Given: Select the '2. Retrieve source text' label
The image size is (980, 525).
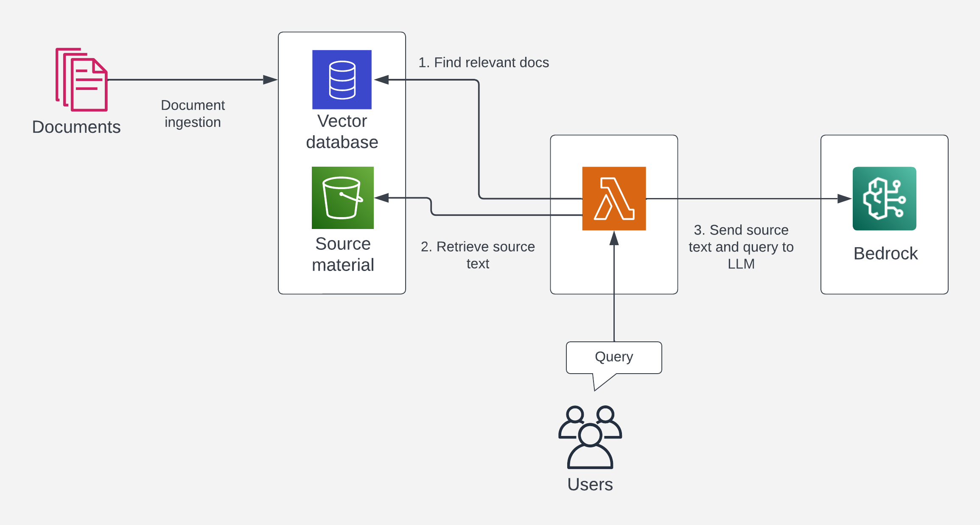Looking at the screenshot, I should point(478,255).
